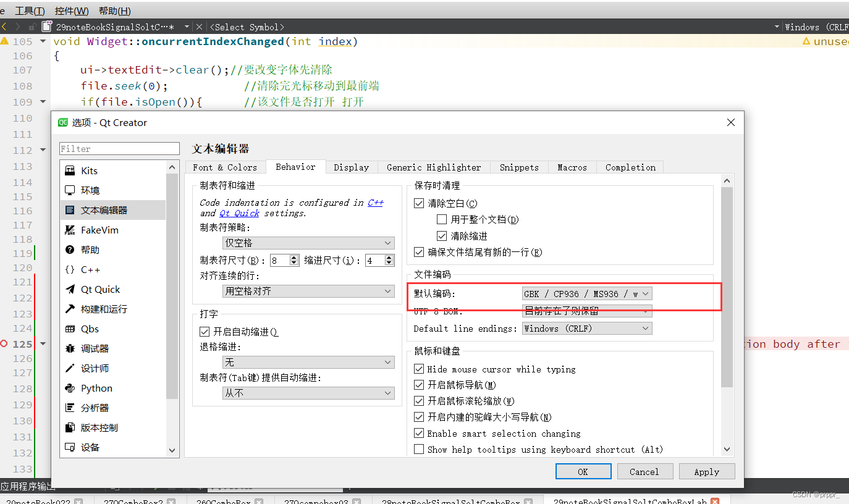Go forward using editor toolbar right arrow
Screen dimensions: 849x504
[17, 27]
